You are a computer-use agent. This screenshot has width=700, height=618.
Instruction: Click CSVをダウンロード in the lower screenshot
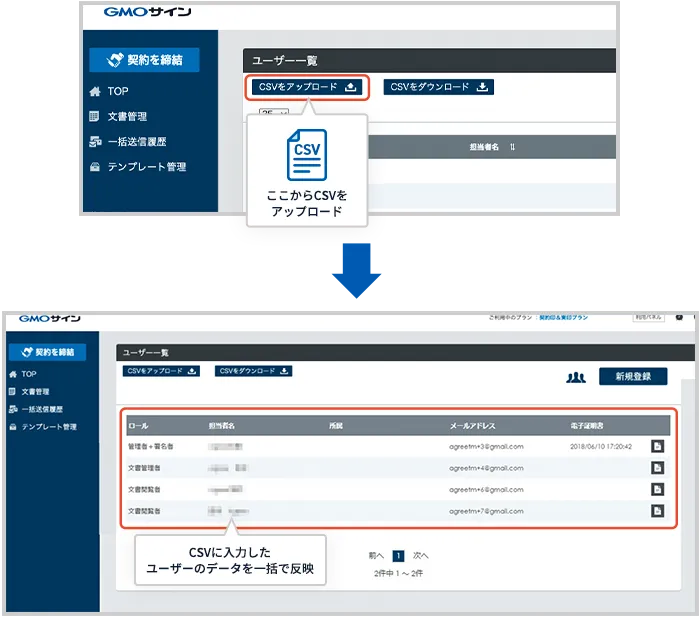254,371
